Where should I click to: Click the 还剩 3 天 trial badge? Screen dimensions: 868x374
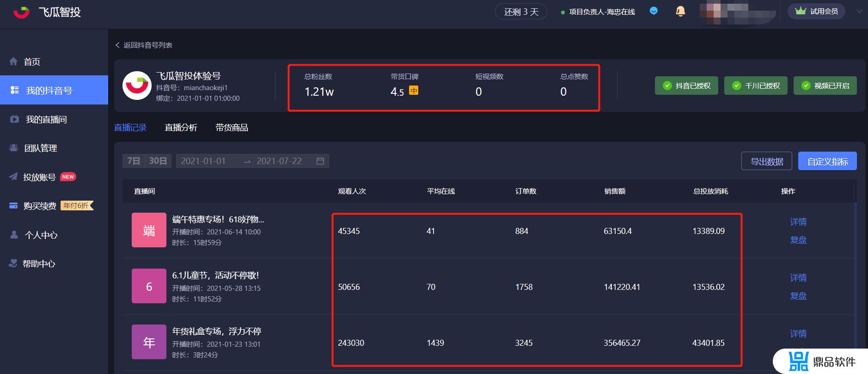521,12
